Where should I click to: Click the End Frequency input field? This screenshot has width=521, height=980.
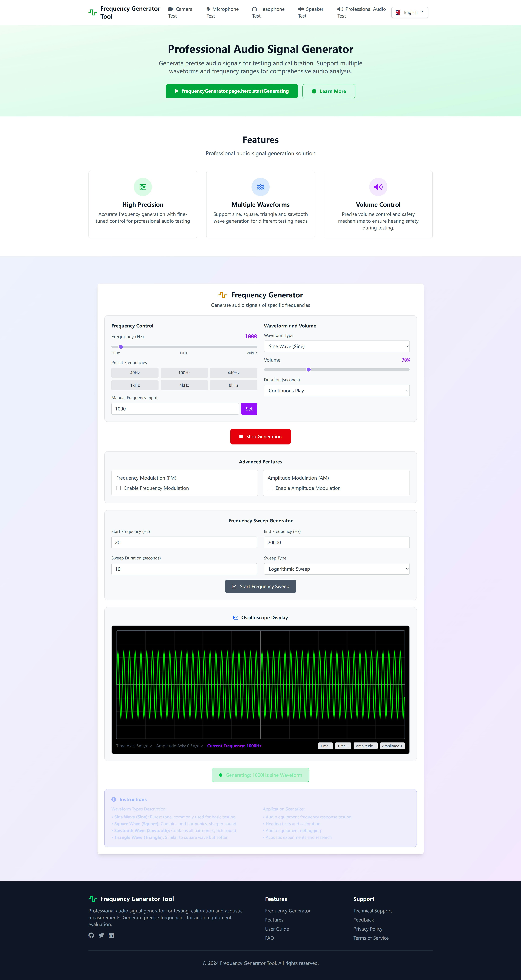click(x=337, y=542)
